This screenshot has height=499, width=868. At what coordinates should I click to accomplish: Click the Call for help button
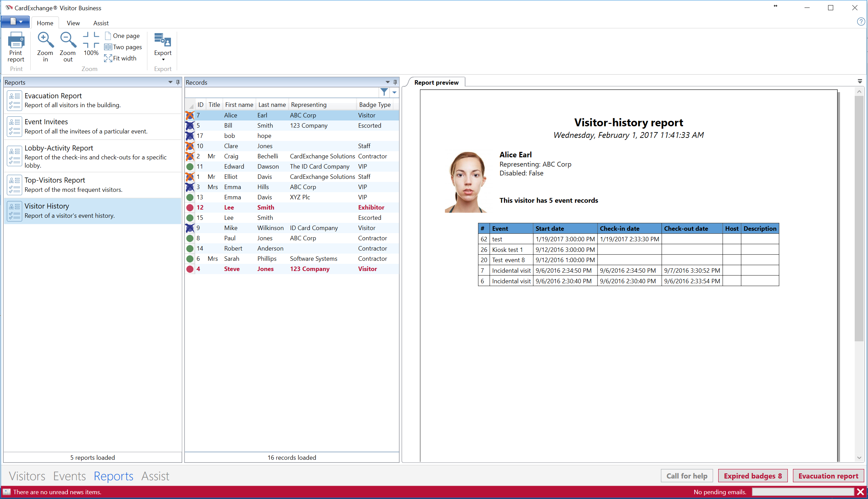click(687, 476)
